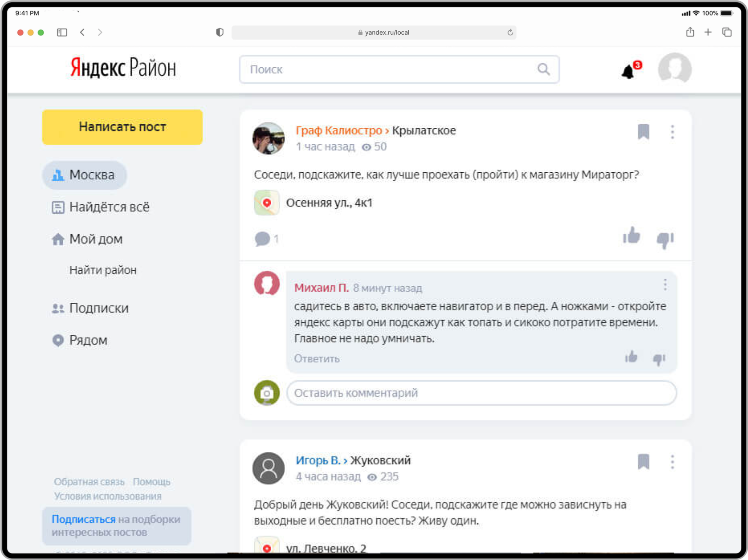Bookmark the Игорь В. post

643,462
